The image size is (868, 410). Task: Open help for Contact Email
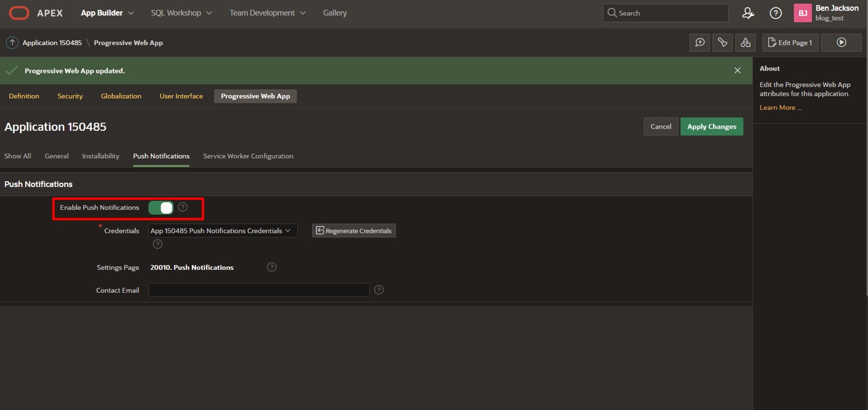click(x=379, y=290)
